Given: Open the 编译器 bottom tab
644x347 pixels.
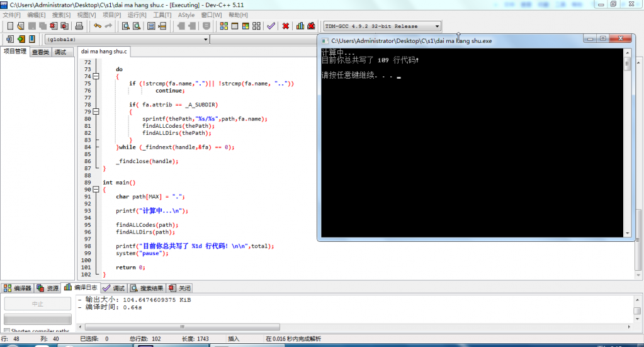Looking at the screenshot, I should (x=18, y=288).
